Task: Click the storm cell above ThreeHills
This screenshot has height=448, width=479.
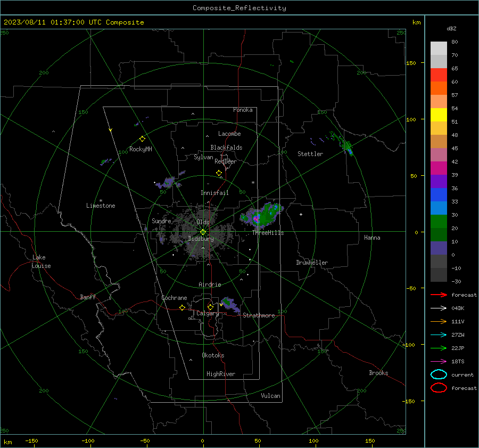Action: tap(262, 215)
